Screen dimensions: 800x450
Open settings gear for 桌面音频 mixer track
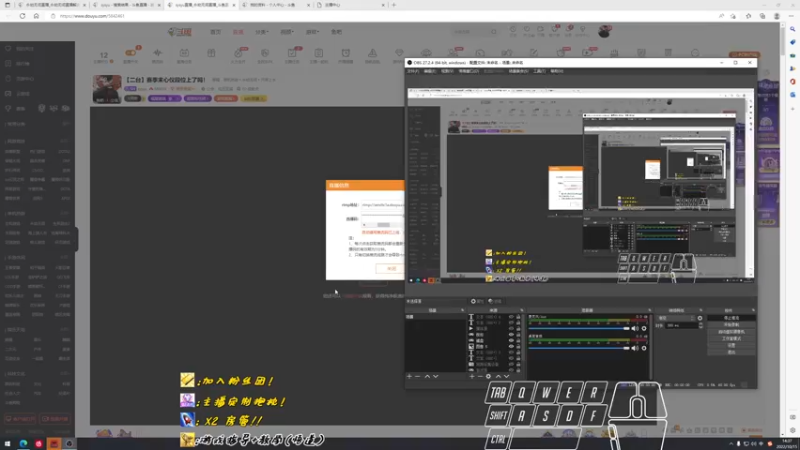click(644, 348)
